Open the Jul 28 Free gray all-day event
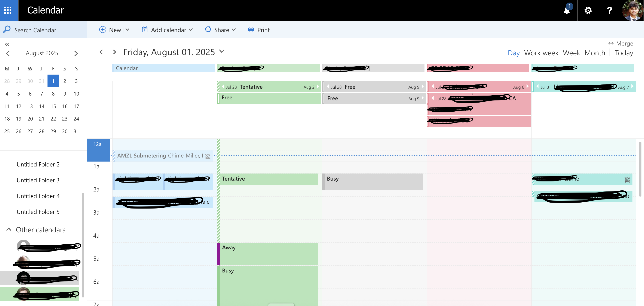This screenshot has width=644, height=306. pos(374,87)
